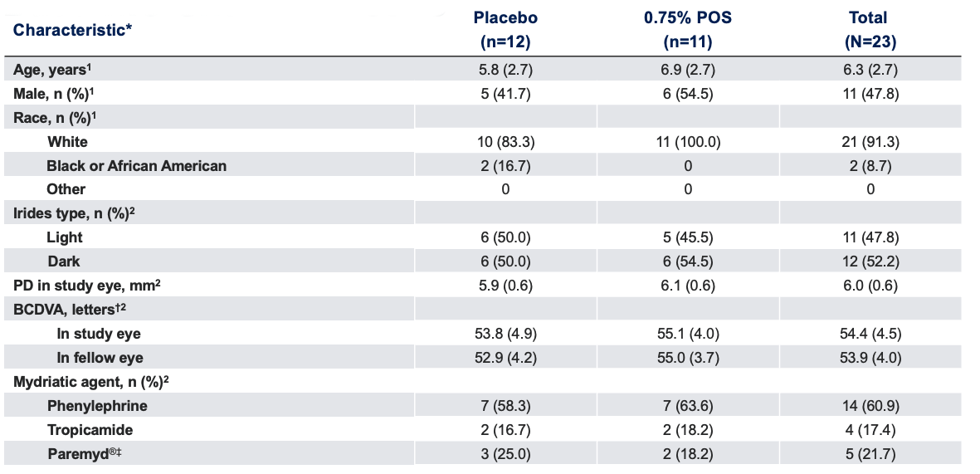Click Phenylephrine Total value 14 (60.9)
This screenshot has width=980, height=474.
point(869,406)
